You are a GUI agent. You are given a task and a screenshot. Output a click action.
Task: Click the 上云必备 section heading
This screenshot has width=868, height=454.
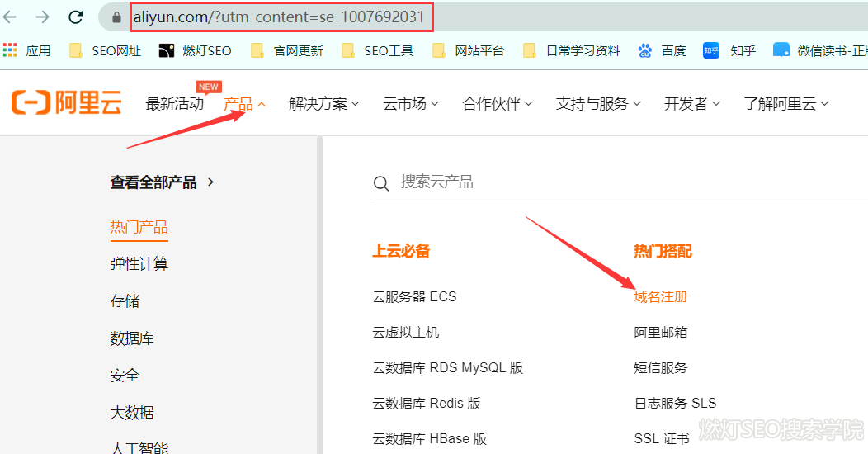click(x=401, y=251)
